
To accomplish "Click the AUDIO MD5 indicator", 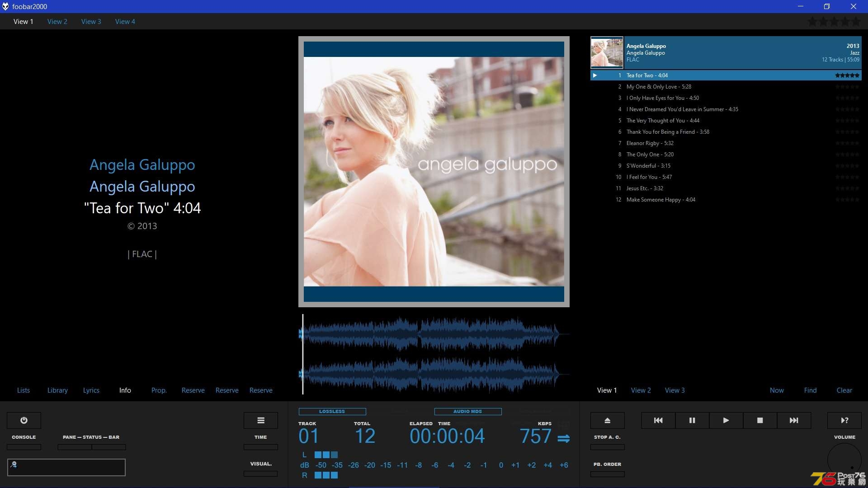I will [x=468, y=412].
